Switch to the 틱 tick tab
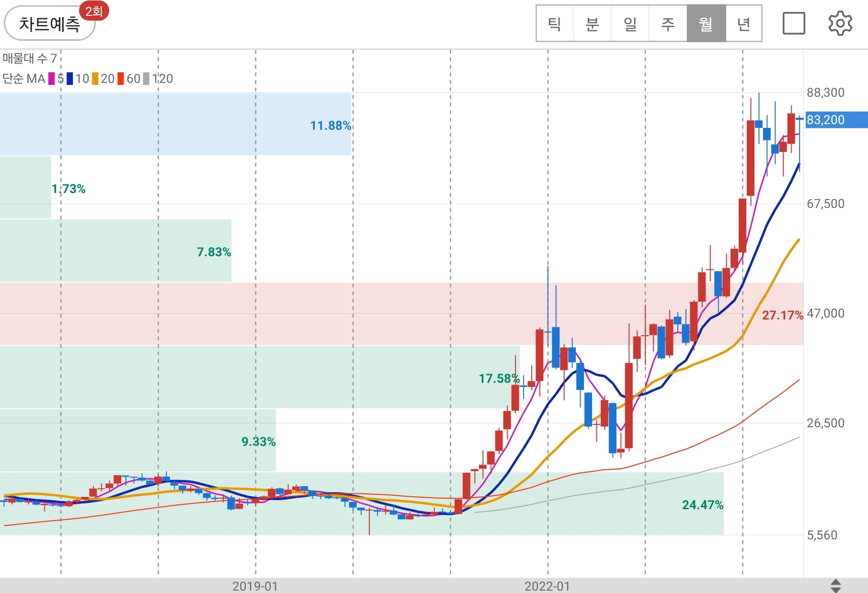 point(555,23)
